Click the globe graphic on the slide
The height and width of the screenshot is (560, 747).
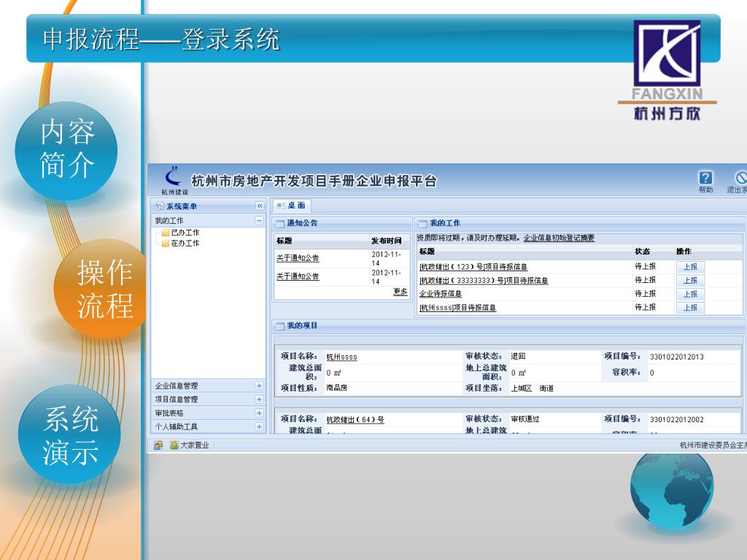tap(672, 489)
